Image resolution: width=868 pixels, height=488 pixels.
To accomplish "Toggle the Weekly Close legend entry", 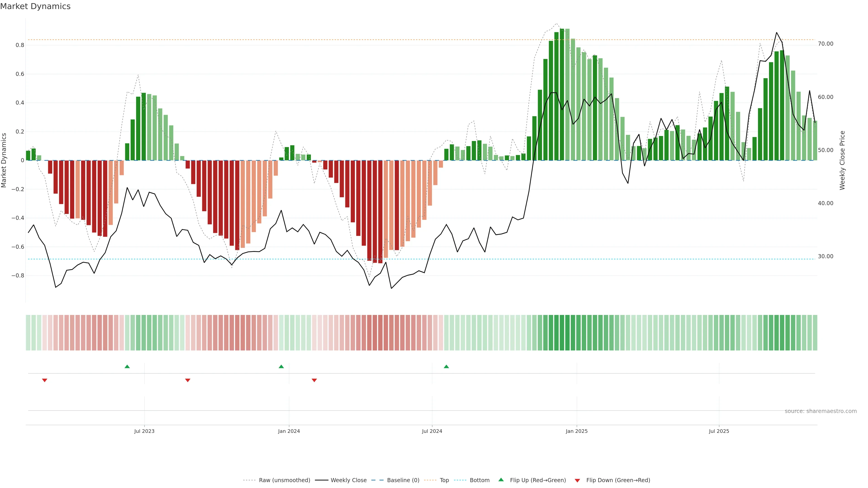I will [x=348, y=480].
